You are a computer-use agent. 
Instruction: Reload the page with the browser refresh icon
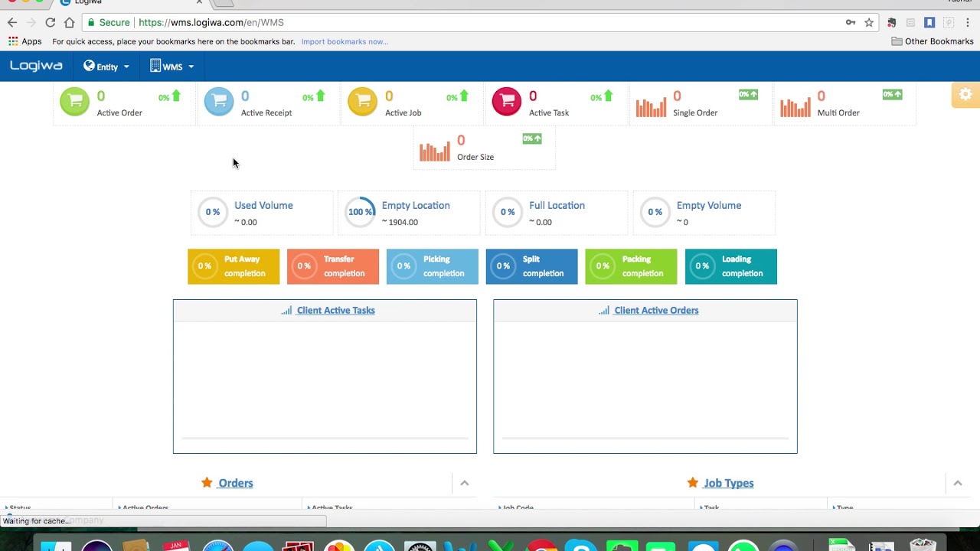51,22
